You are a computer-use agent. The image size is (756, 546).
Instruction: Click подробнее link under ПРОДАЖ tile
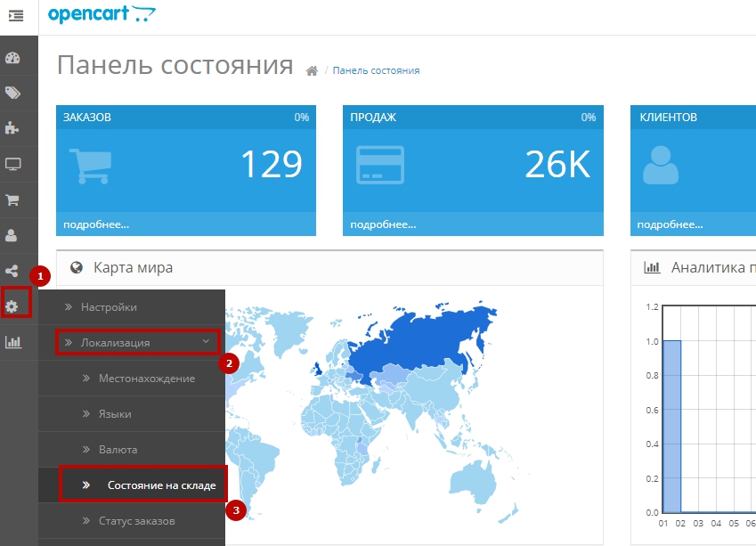coord(383,224)
